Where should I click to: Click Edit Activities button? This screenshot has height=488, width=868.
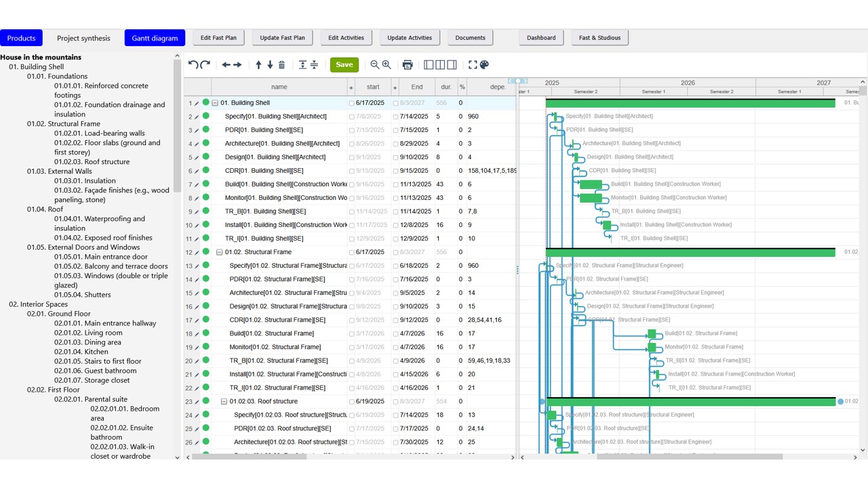346,38
